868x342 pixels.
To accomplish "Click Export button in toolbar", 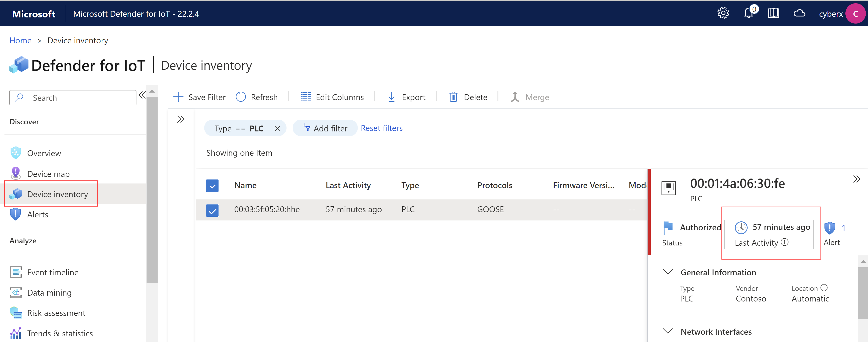I will click(x=407, y=97).
